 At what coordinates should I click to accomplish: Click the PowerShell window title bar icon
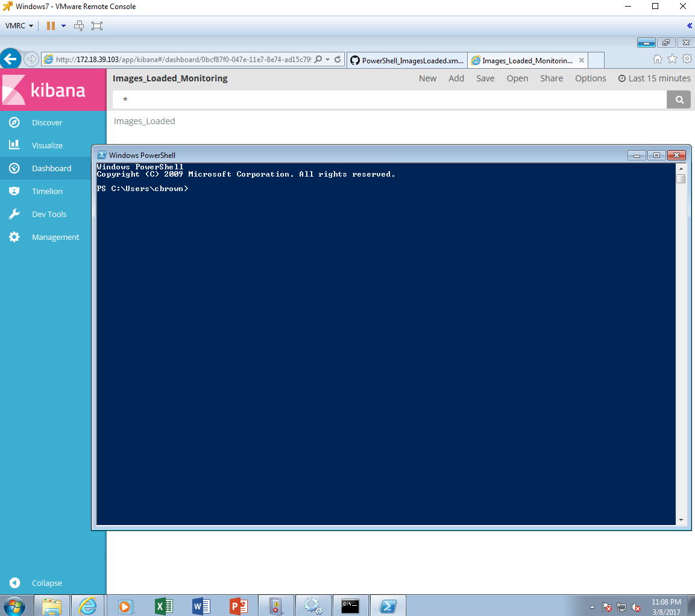click(102, 155)
